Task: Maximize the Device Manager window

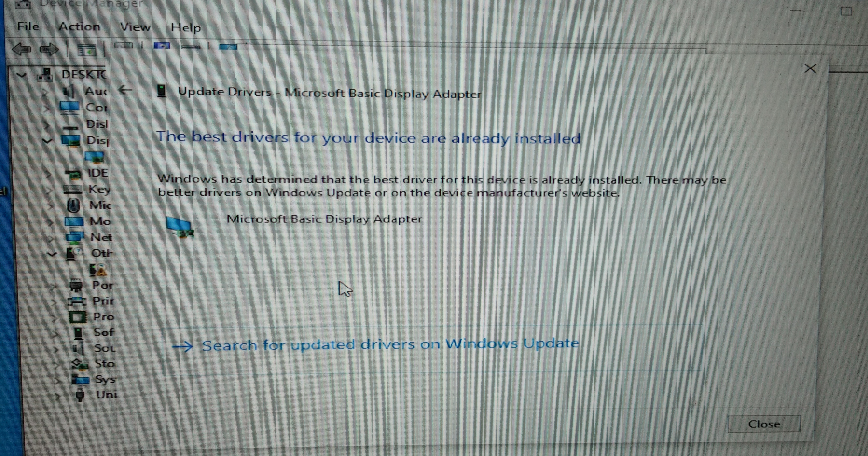Action: pos(847,11)
